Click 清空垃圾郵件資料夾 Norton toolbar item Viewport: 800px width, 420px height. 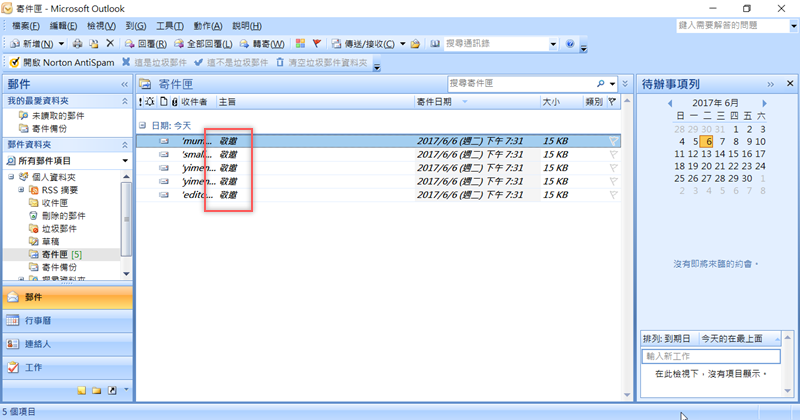click(x=321, y=62)
